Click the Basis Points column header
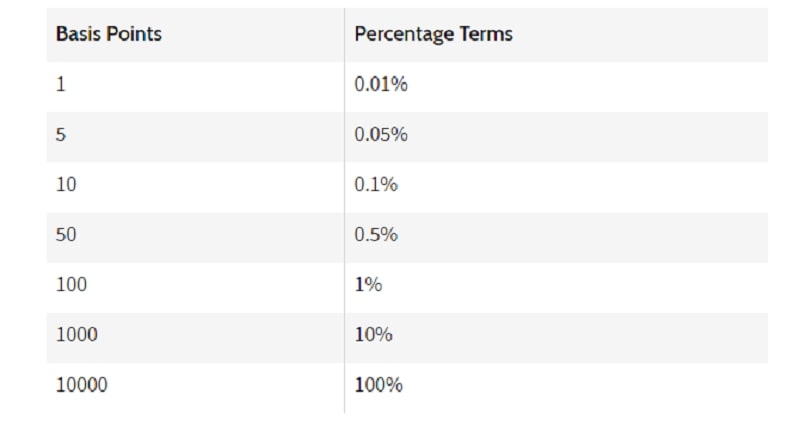 click(x=109, y=34)
